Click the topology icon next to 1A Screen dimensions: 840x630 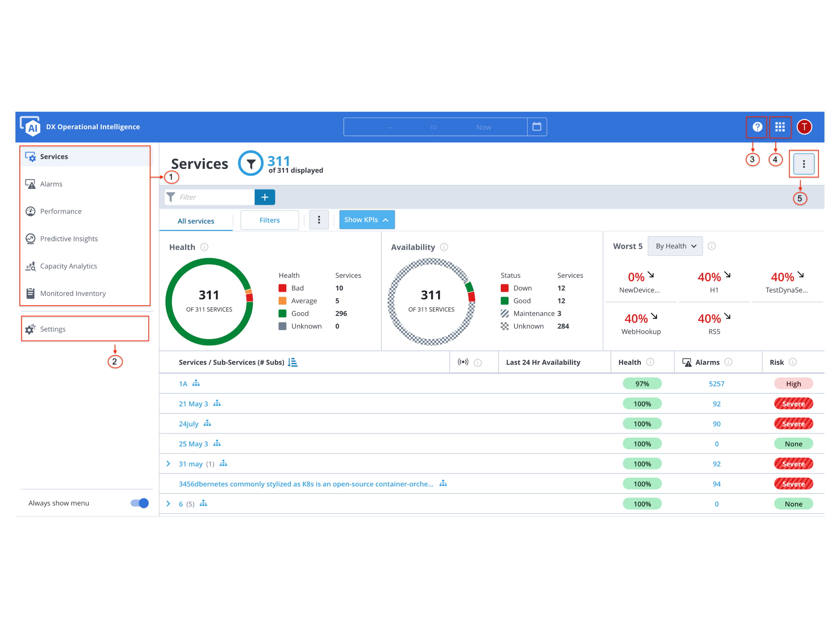196,384
